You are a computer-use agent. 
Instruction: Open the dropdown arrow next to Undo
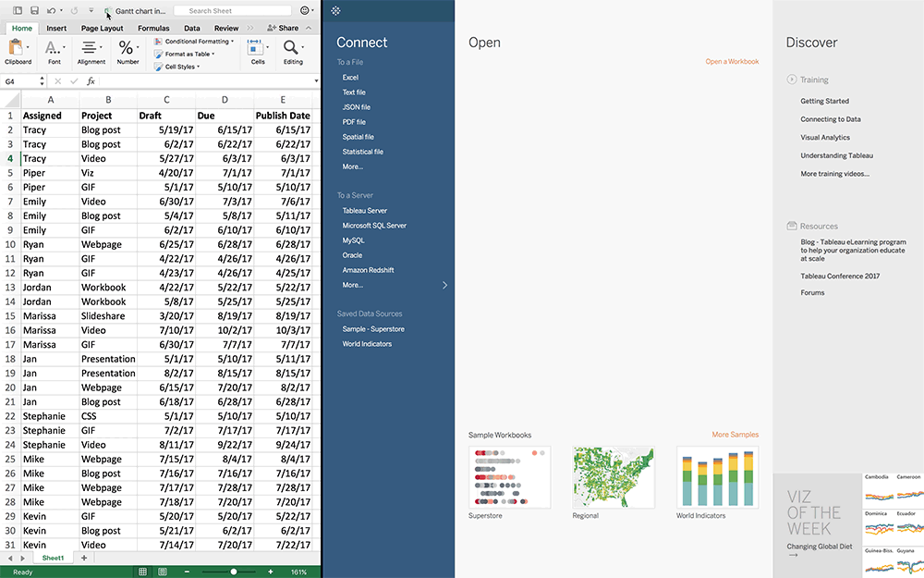pyautogui.click(x=61, y=10)
